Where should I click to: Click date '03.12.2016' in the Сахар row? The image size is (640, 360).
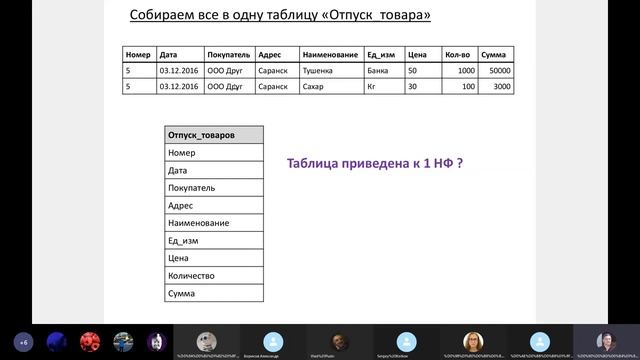[180, 86]
